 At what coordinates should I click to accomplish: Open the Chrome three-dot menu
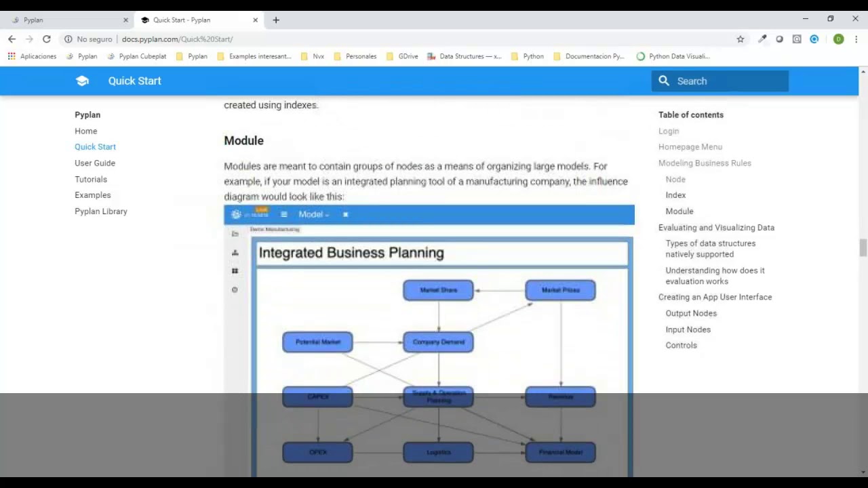(x=856, y=39)
